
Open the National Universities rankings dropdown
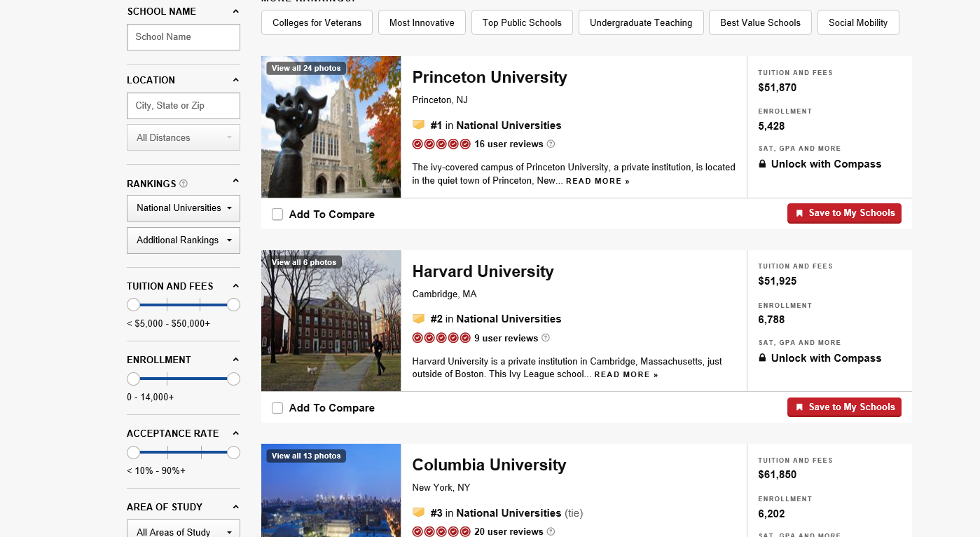coord(184,208)
